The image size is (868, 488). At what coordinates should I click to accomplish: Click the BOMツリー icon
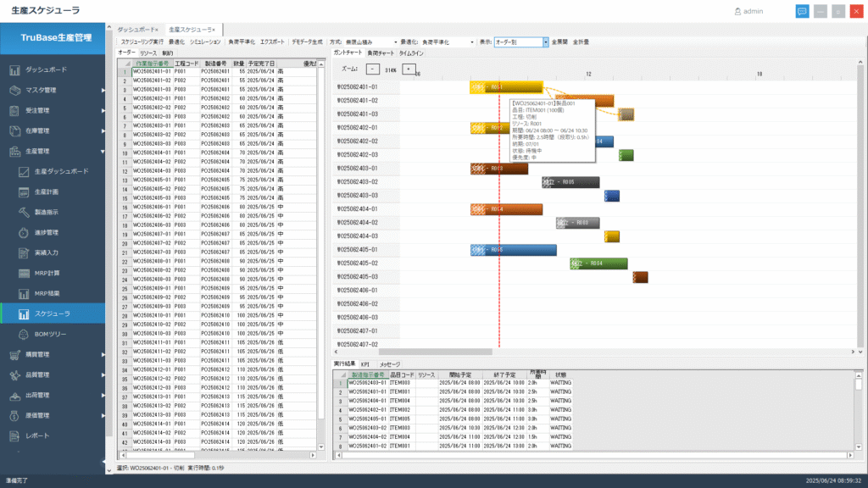click(x=24, y=334)
